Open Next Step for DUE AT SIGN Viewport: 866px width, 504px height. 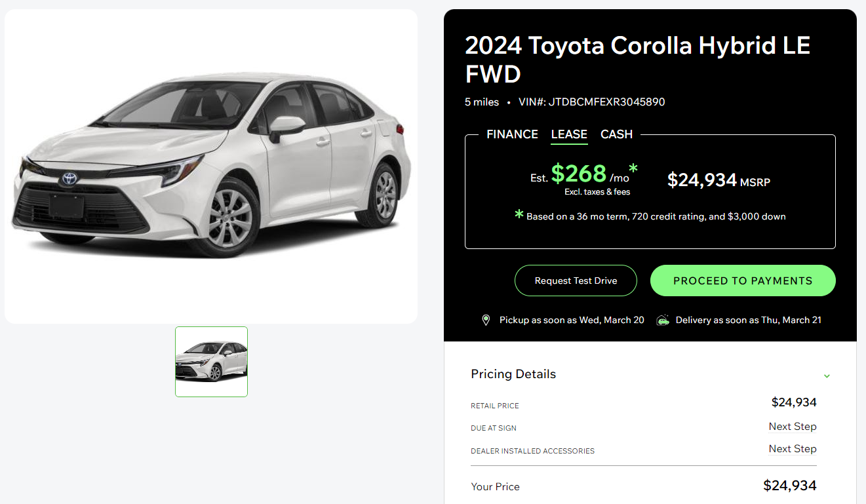click(792, 427)
